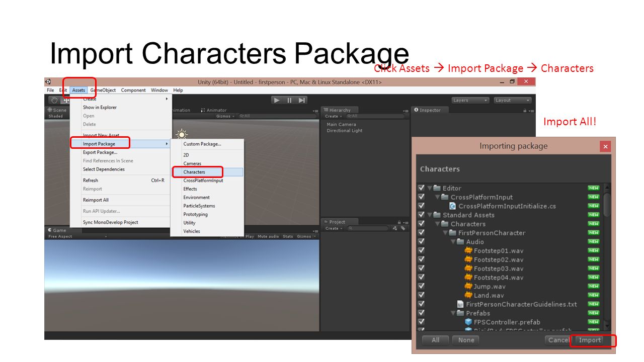Choose Import Package menu entry
This screenshot has height=362, width=644.
pyautogui.click(x=120, y=144)
